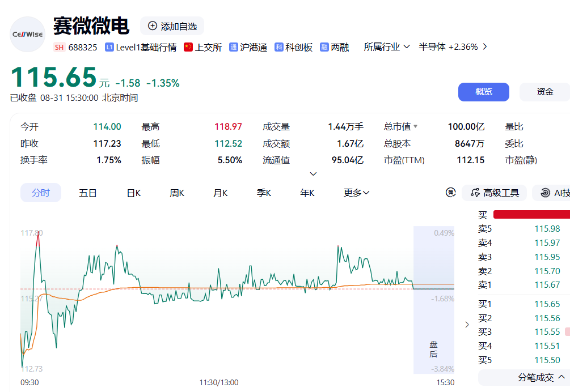Click the SH market badge icon
This screenshot has height=392, width=570.
59,47
